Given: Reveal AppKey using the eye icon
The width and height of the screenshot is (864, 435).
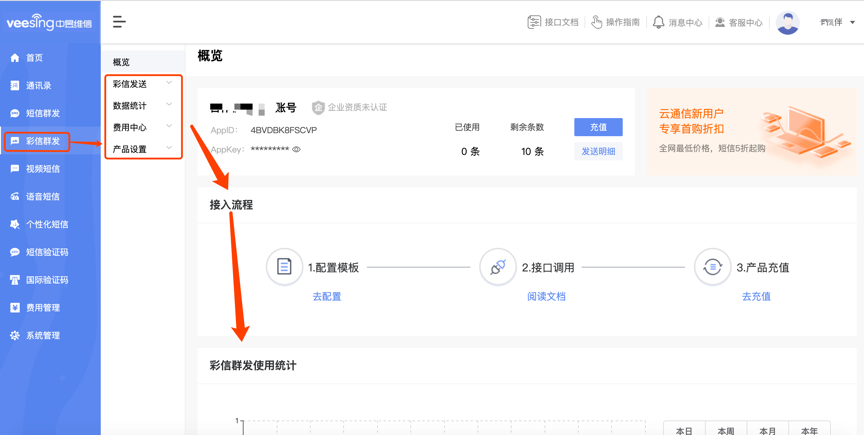Looking at the screenshot, I should (296, 149).
